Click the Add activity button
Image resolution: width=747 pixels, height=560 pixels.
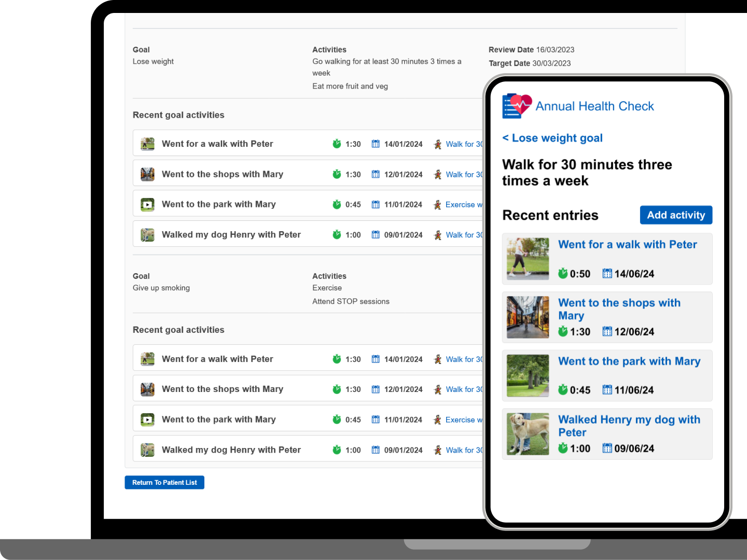[x=676, y=215]
